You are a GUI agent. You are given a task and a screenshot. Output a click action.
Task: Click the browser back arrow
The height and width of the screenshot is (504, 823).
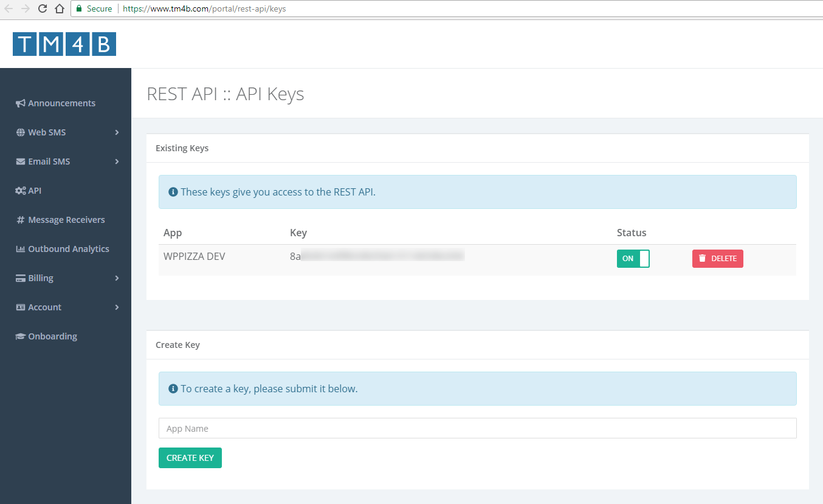click(9, 9)
